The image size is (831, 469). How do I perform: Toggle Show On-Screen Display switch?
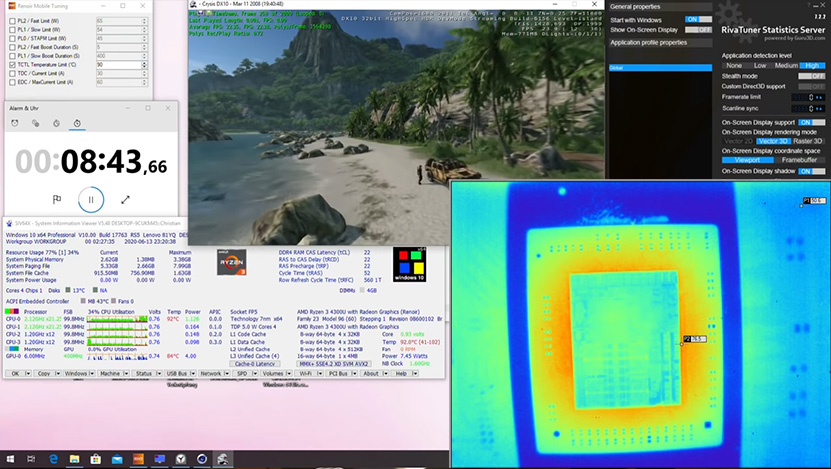coord(698,30)
